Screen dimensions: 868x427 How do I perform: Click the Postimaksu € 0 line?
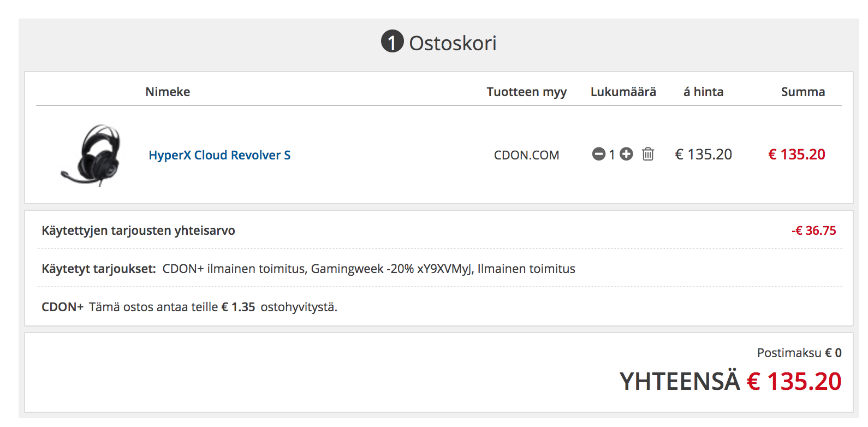coord(799,353)
